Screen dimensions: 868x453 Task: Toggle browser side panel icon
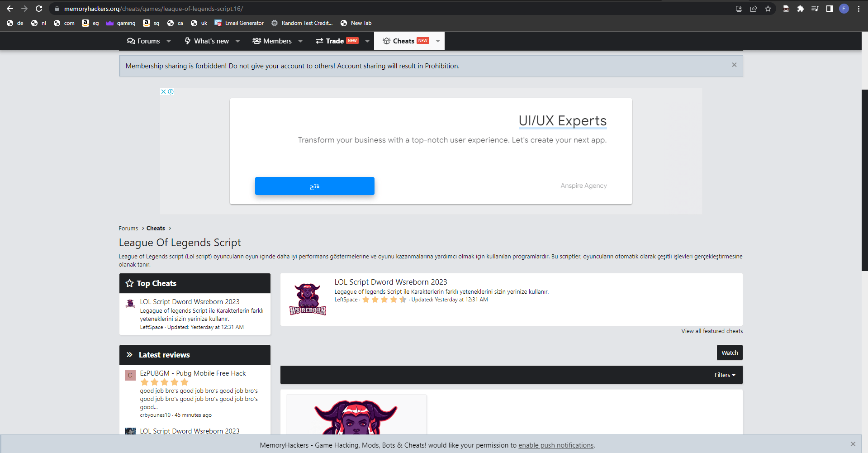tap(830, 9)
